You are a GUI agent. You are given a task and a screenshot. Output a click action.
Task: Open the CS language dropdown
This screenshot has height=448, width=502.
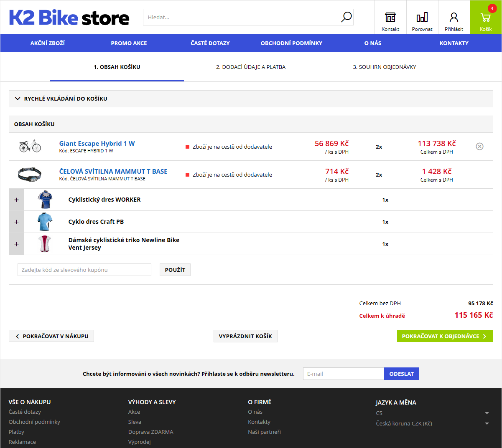click(432, 413)
